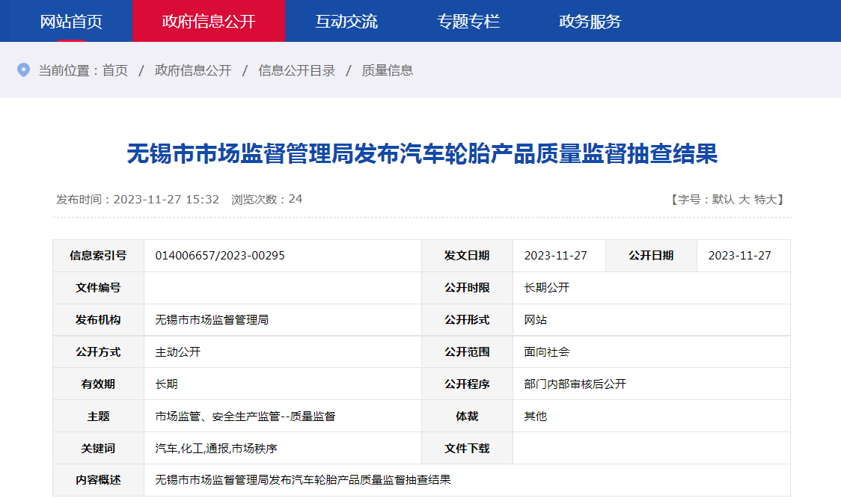Click the empty 文件下载 cell
Viewport: 841px width, 504px height.
(651, 449)
